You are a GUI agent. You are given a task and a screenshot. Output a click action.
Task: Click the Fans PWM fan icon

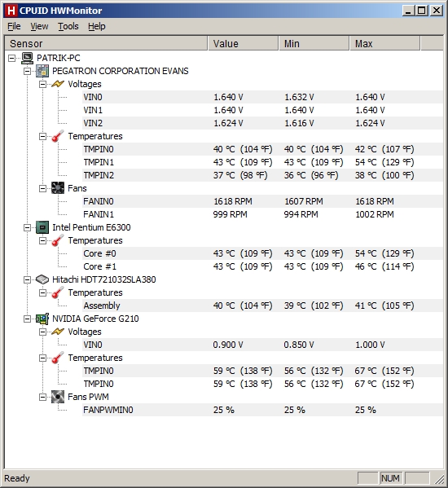click(58, 397)
